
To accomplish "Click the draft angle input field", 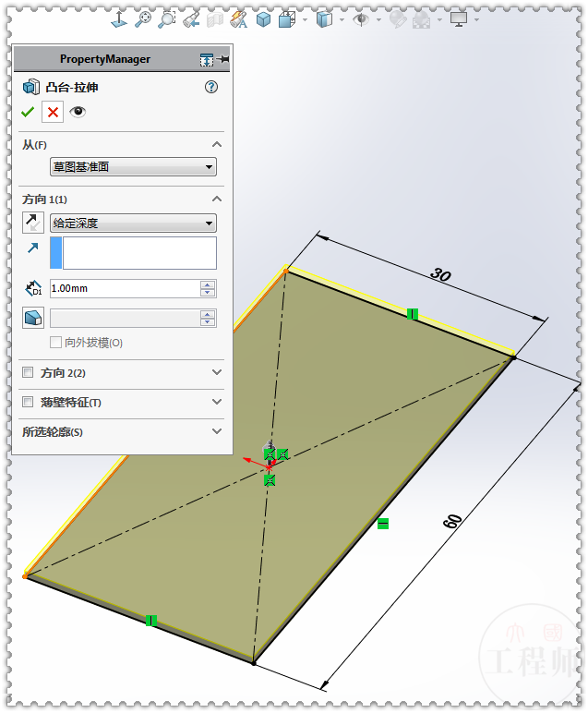I will click(x=125, y=319).
